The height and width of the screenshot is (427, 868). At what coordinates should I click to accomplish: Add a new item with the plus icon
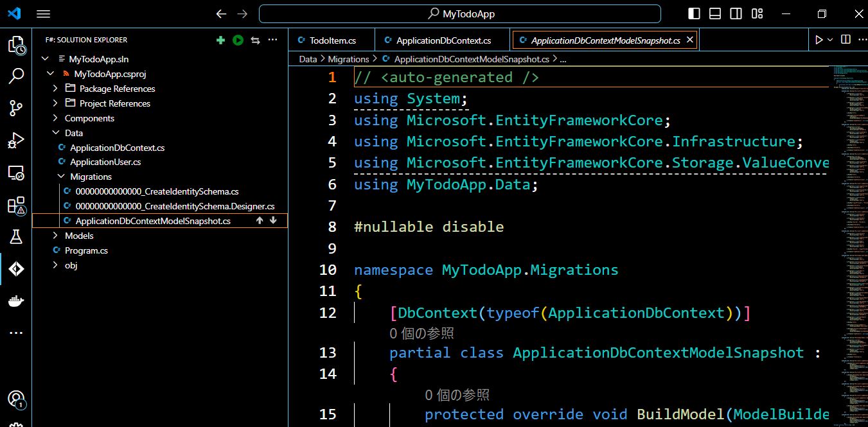click(x=220, y=40)
